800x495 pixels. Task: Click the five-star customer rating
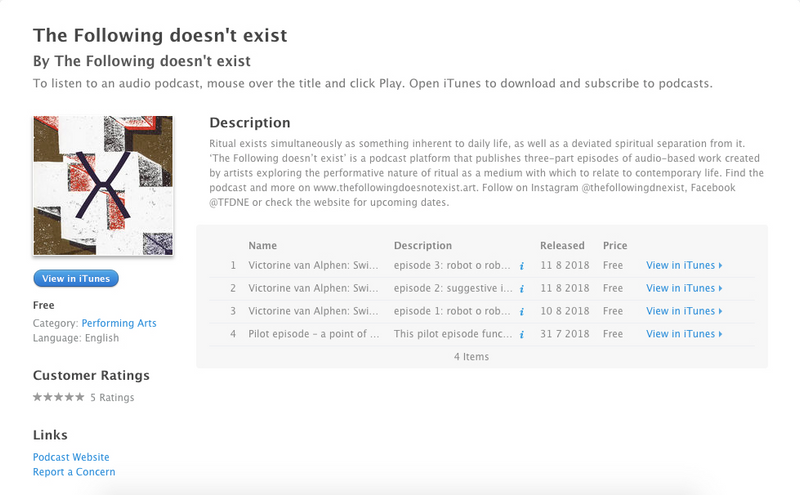pos(59,397)
